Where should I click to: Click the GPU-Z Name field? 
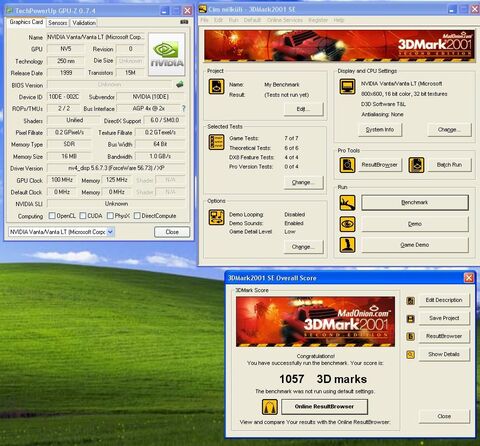[95, 37]
